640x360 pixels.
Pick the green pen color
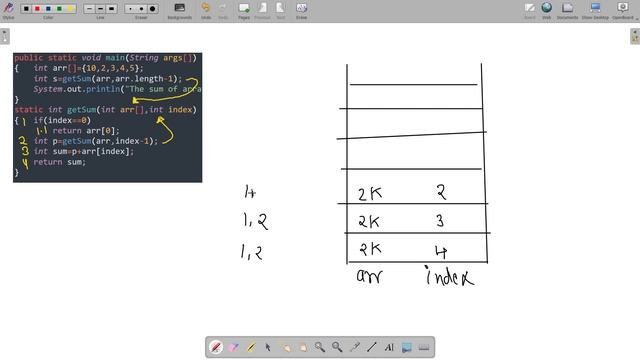pyautogui.click(x=59, y=9)
